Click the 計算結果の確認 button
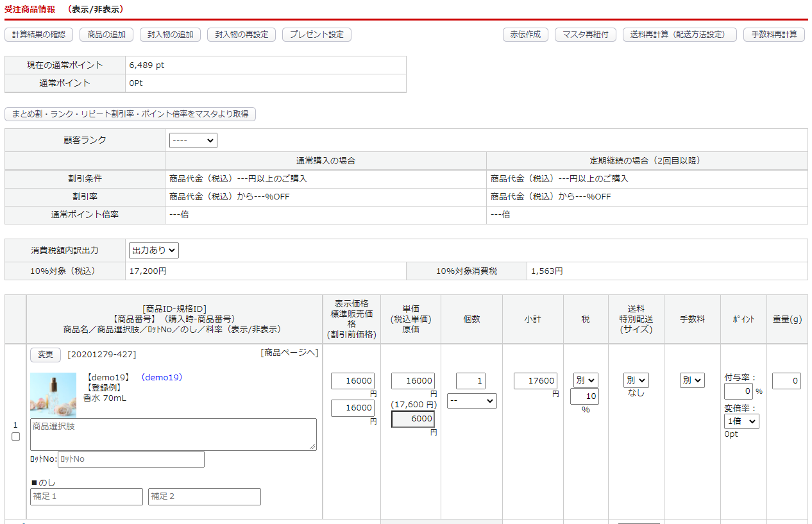This screenshot has height=524, width=812. pos(38,35)
